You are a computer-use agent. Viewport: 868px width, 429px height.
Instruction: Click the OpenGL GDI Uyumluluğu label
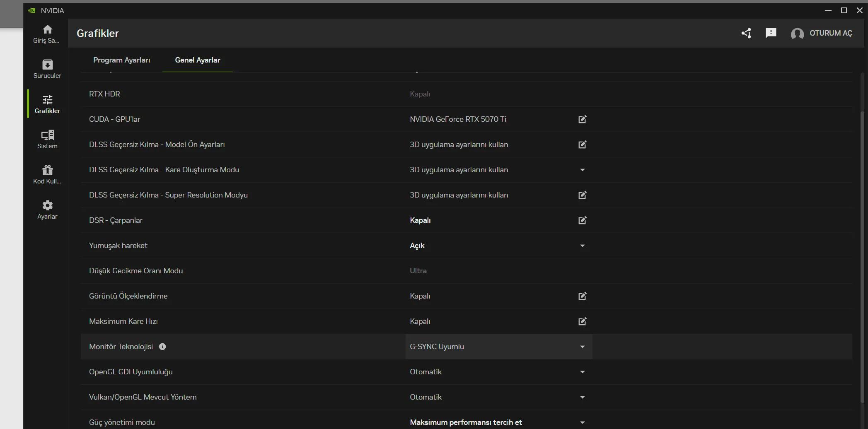131,372
